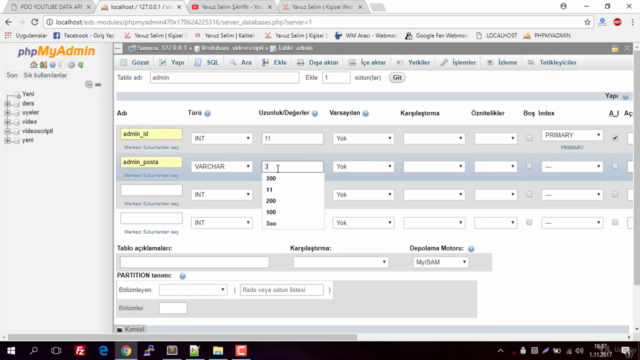This screenshot has height=360, width=640.
Task: Click the link icon beside collapse-all
Action: [98, 84]
